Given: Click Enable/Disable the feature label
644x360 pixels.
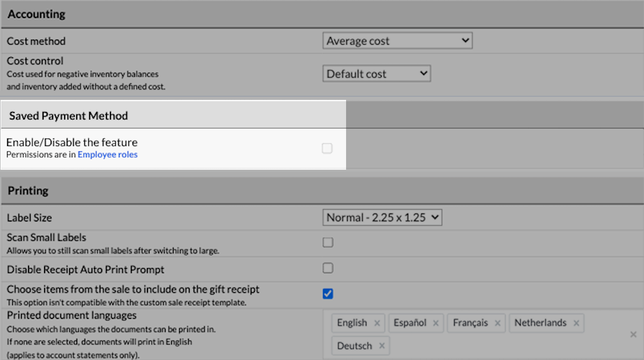Looking at the screenshot, I should 72,142.
